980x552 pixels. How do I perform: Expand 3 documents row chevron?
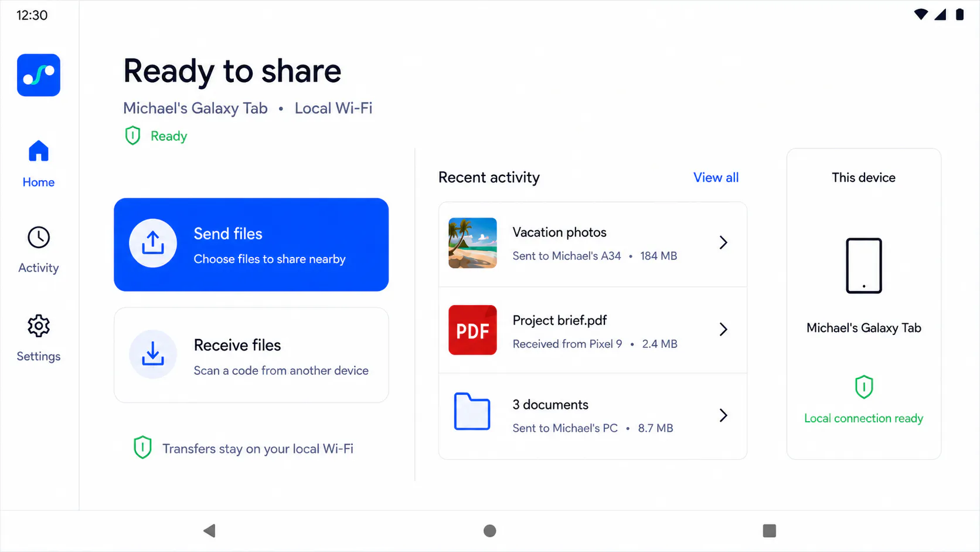pyautogui.click(x=723, y=415)
